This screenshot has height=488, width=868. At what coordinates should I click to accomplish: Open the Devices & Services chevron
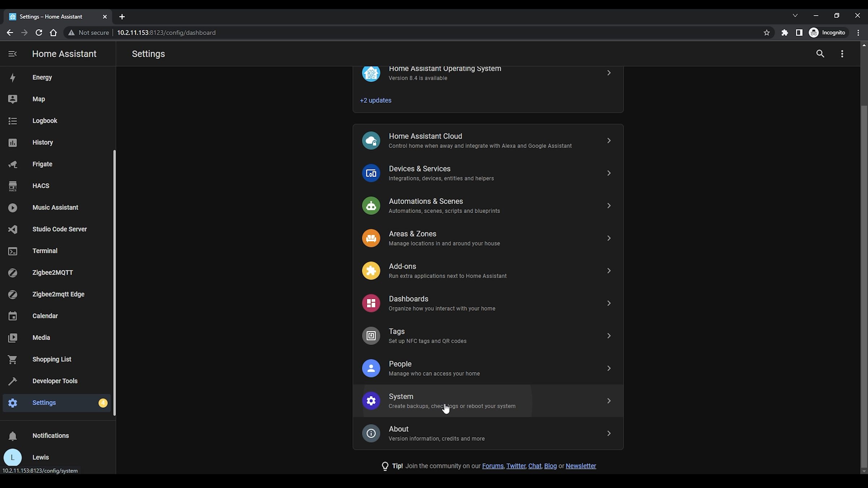(609, 173)
